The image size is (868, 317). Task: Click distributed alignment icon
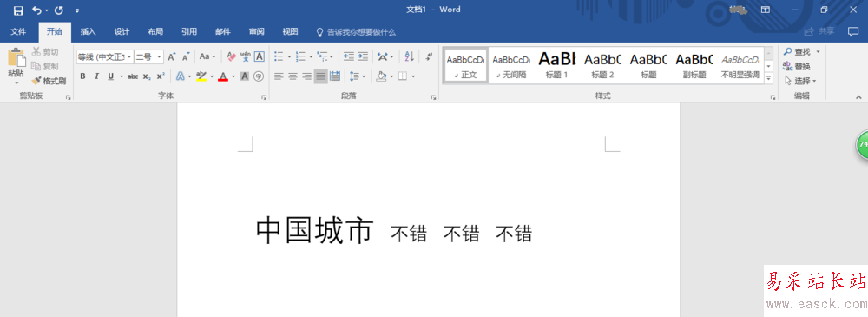point(335,76)
